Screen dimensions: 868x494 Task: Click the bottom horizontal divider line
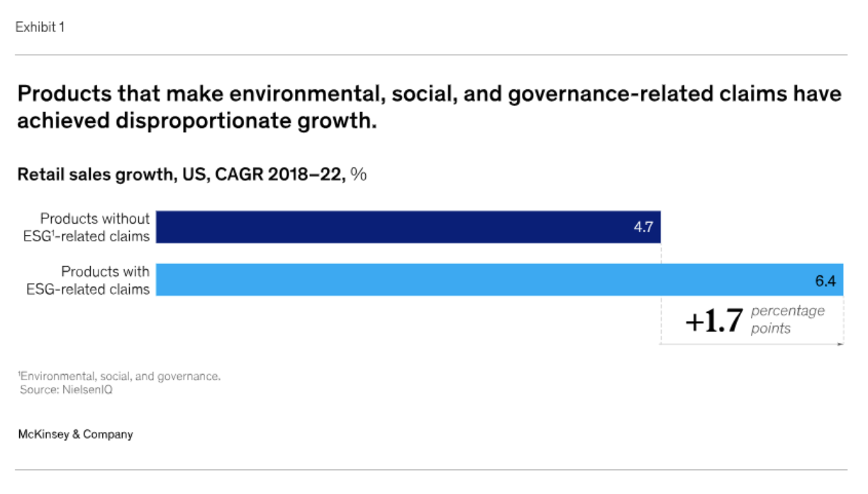tap(431, 470)
